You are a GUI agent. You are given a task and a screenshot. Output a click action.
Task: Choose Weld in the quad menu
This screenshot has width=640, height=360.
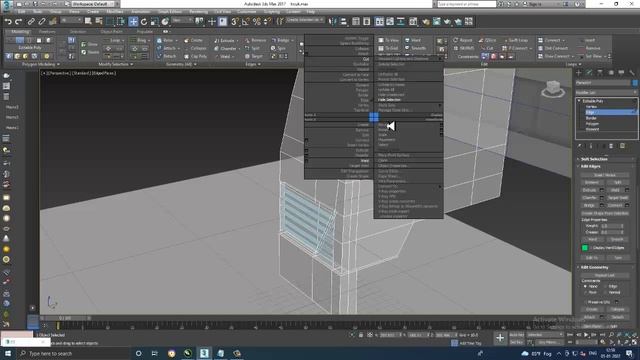[x=365, y=160]
